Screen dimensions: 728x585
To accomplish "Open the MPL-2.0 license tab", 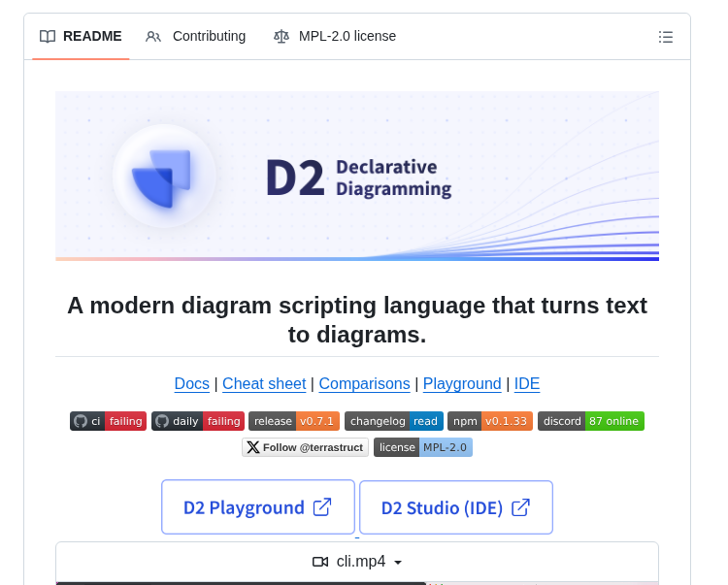I will pyautogui.click(x=335, y=37).
